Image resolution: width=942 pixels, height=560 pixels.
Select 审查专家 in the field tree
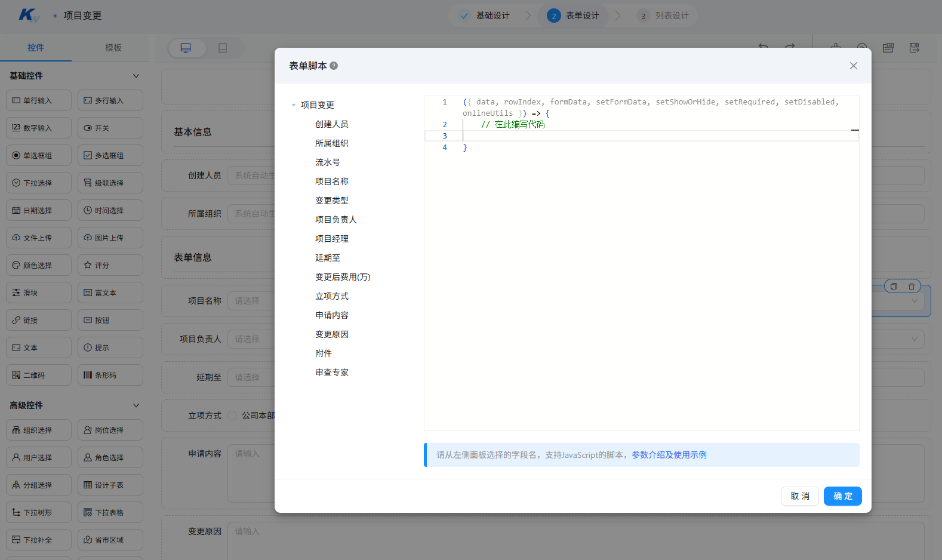tap(332, 373)
